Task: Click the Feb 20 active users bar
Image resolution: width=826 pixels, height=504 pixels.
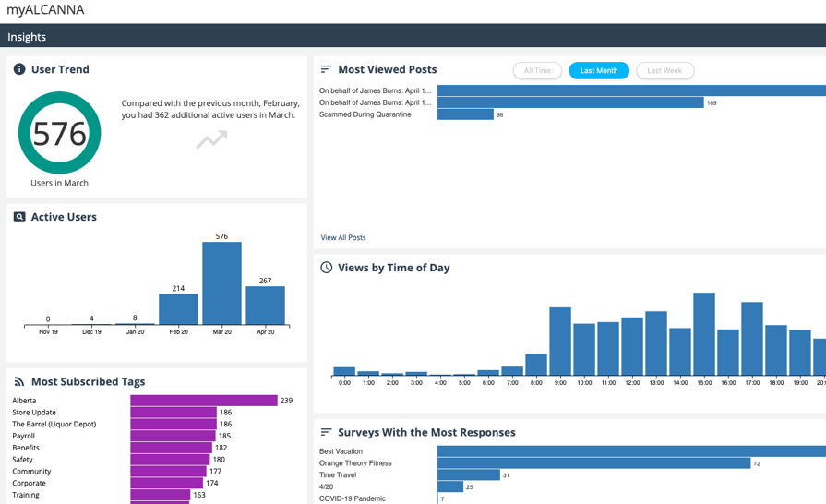Action: [178, 309]
